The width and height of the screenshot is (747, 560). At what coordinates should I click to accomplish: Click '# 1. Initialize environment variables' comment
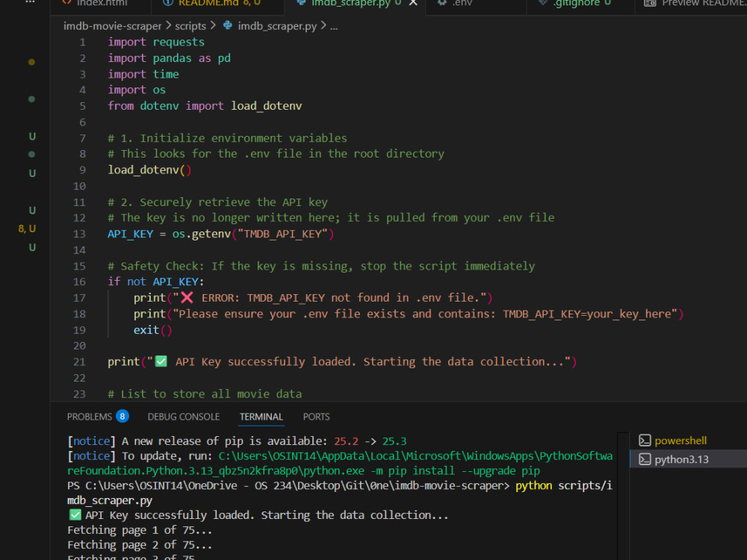click(227, 138)
